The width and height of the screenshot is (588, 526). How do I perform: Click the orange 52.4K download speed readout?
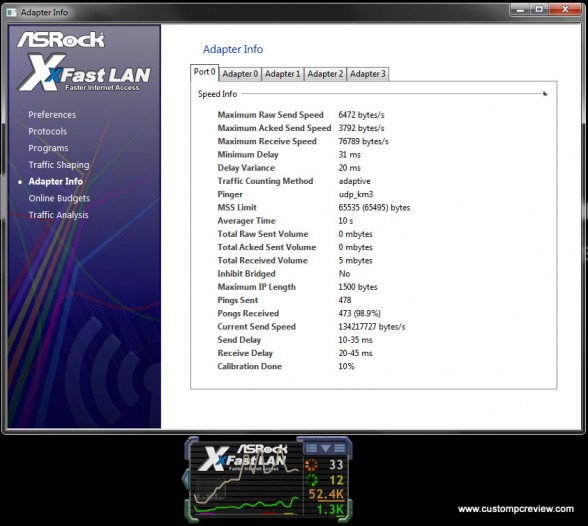pyautogui.click(x=326, y=494)
